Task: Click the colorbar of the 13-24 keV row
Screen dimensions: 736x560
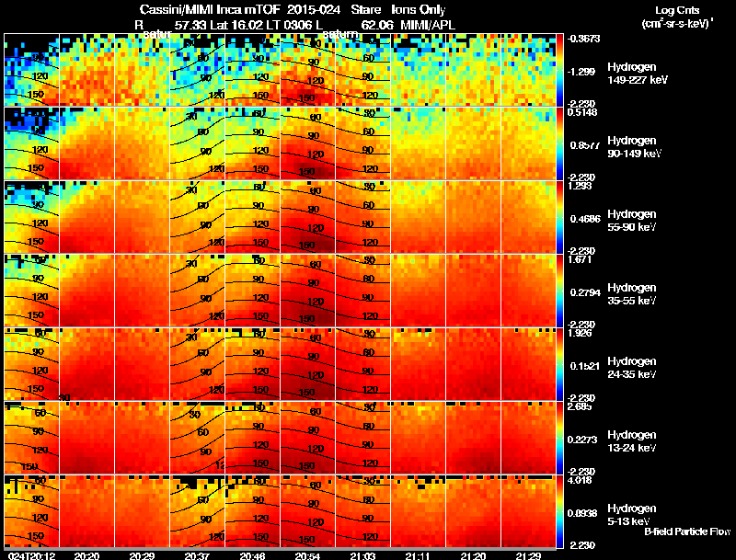Action: (x=559, y=438)
